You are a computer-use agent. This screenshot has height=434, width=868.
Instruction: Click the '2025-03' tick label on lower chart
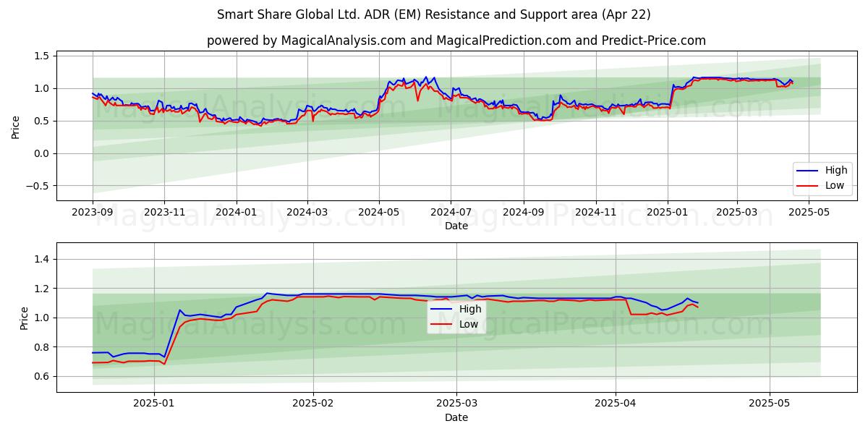click(x=457, y=404)
